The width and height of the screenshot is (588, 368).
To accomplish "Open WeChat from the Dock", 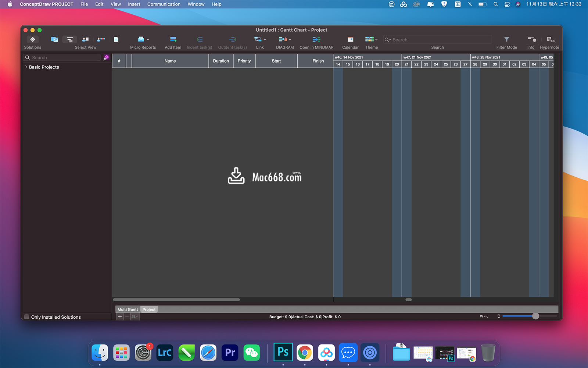I will point(252,353).
